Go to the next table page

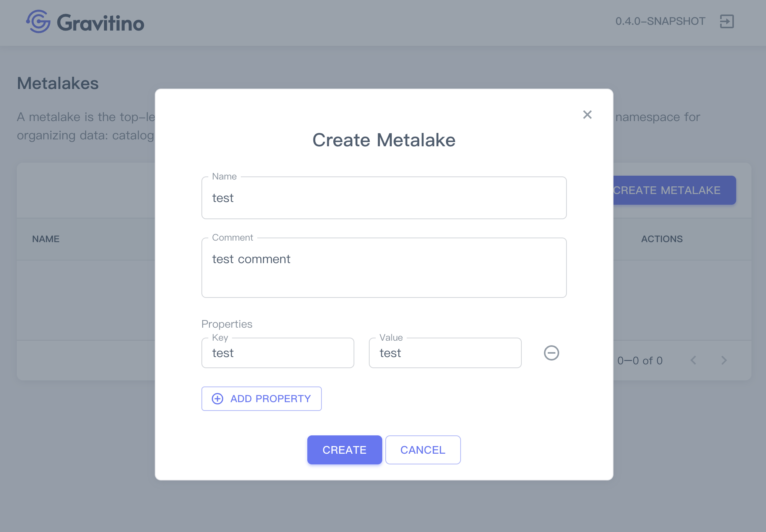pos(724,360)
